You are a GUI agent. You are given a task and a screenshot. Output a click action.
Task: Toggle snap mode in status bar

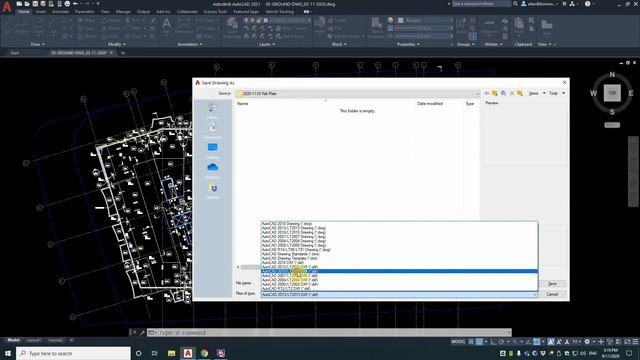click(x=480, y=342)
